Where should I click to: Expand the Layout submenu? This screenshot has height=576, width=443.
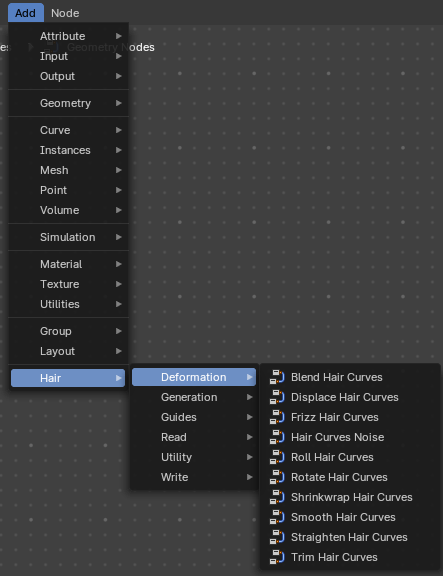tap(68, 351)
